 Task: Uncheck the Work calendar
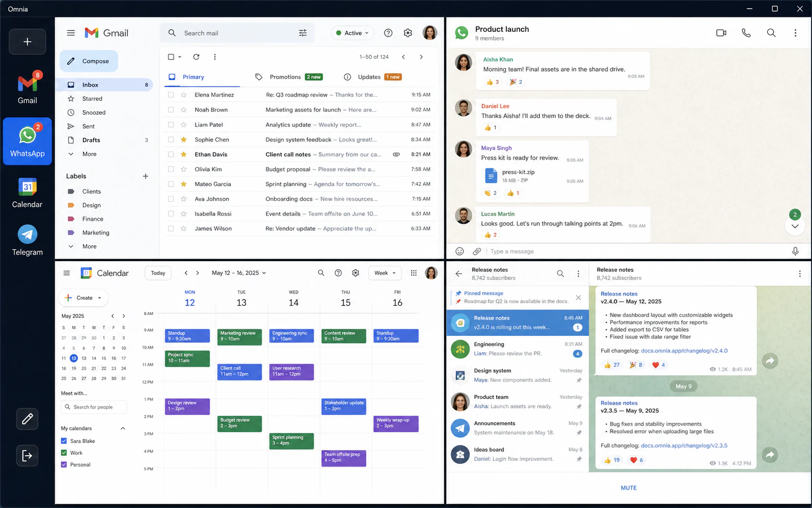[x=64, y=453]
